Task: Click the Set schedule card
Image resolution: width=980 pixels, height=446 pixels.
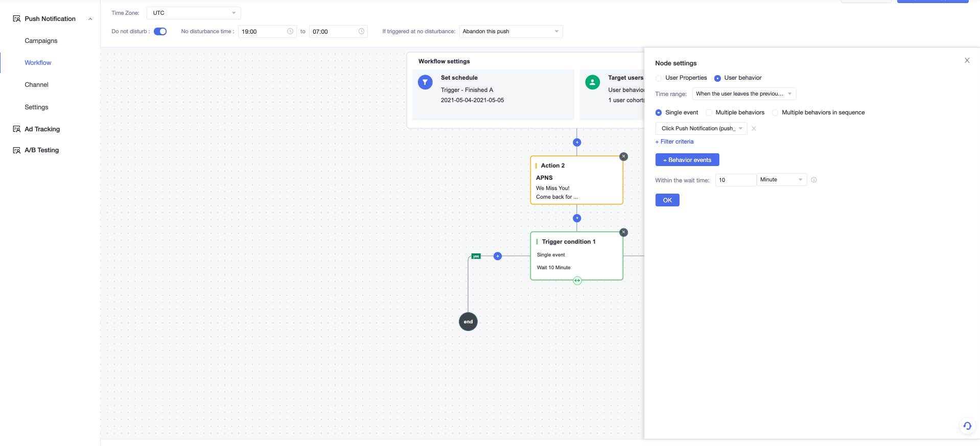Action: click(493, 95)
